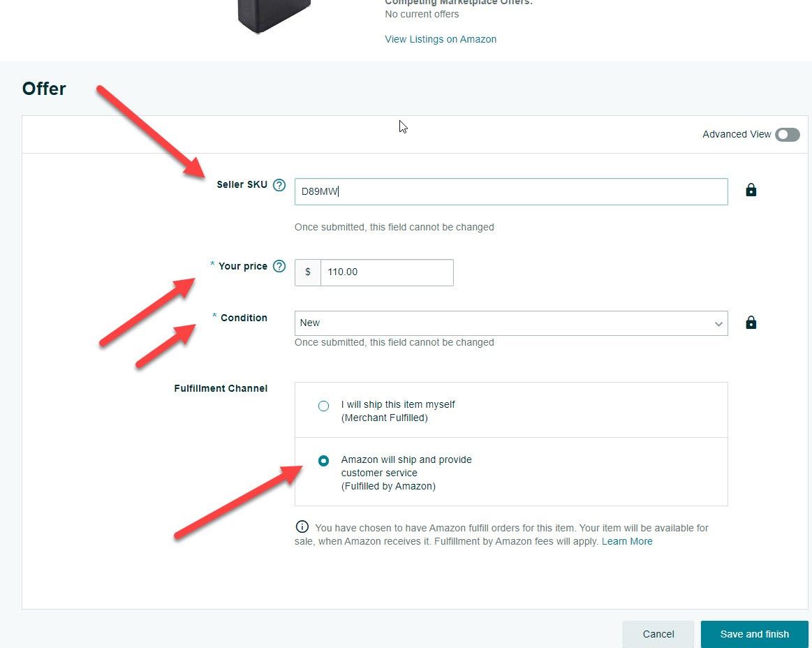Click the "Fulfillment Channel" label
Screen dimensions: 812x648
(x=221, y=388)
